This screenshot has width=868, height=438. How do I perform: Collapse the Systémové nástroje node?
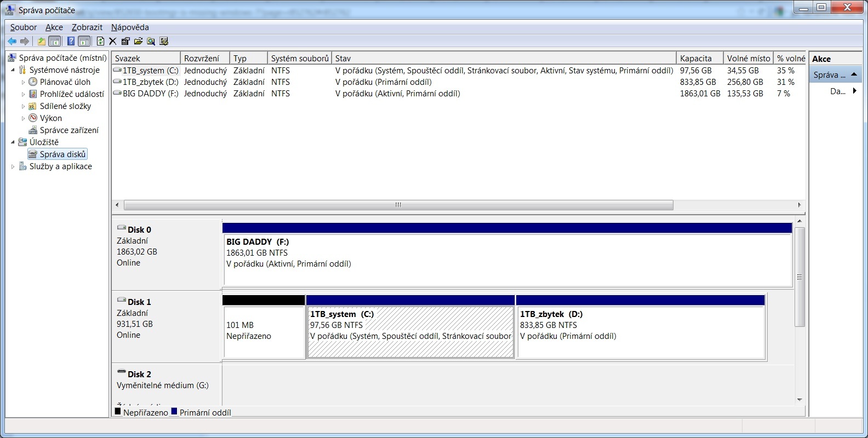point(13,70)
